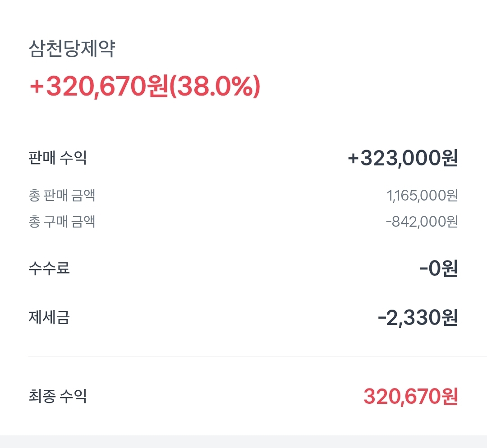
Task: Select the -842,000원 purchase amount
Action: pos(422,222)
